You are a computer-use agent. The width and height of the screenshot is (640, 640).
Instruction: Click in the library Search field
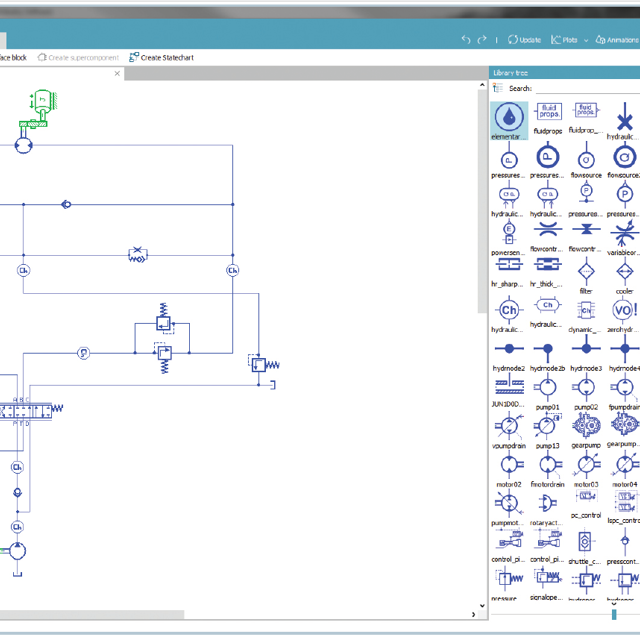pyautogui.click(x=588, y=88)
